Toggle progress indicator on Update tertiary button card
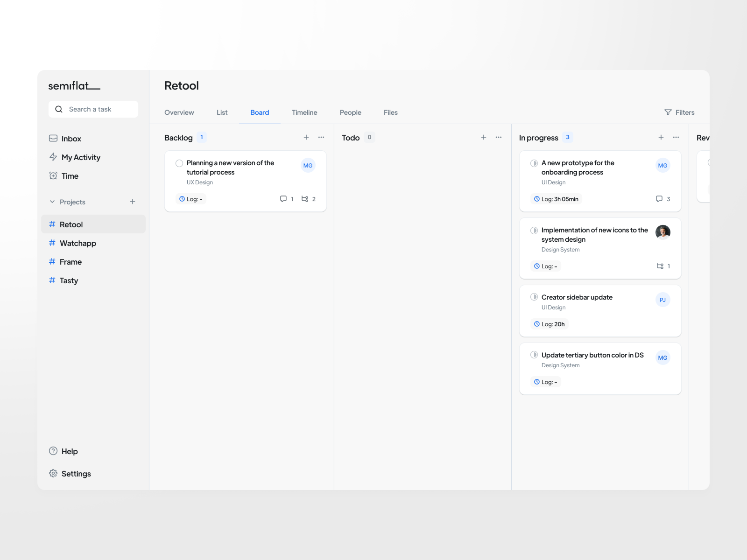 tap(534, 355)
